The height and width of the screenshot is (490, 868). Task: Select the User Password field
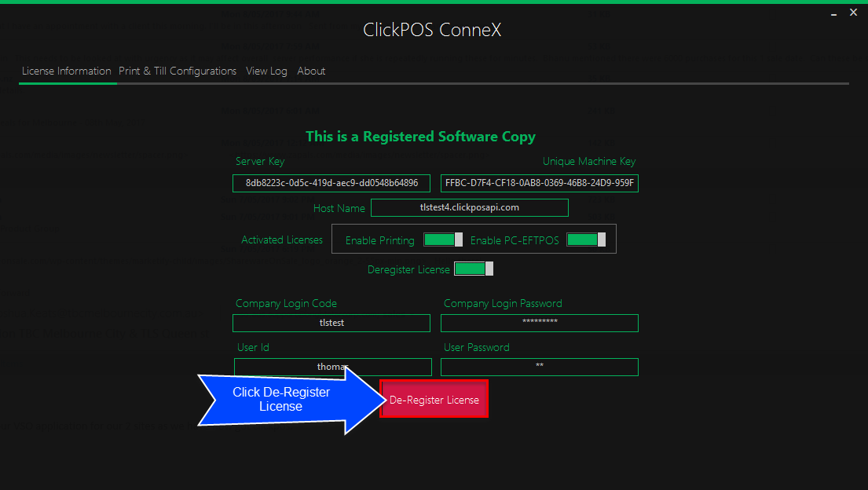[540, 367]
